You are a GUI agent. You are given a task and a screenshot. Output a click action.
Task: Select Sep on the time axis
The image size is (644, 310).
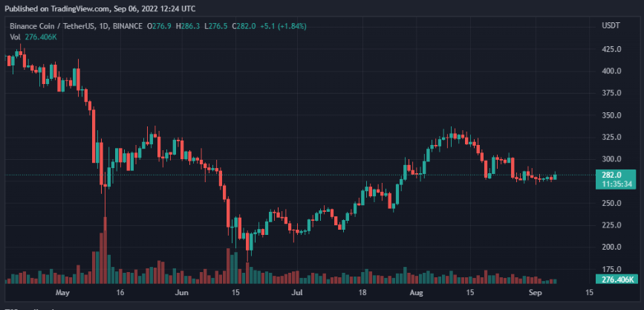[533, 293]
